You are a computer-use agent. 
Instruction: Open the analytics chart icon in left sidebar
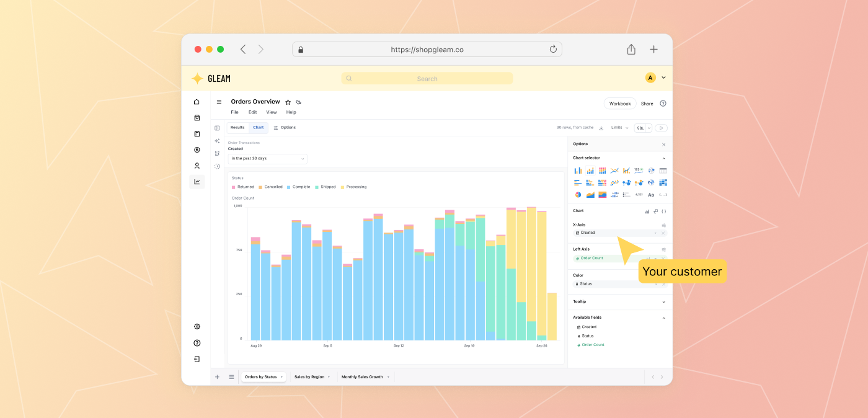(x=197, y=182)
